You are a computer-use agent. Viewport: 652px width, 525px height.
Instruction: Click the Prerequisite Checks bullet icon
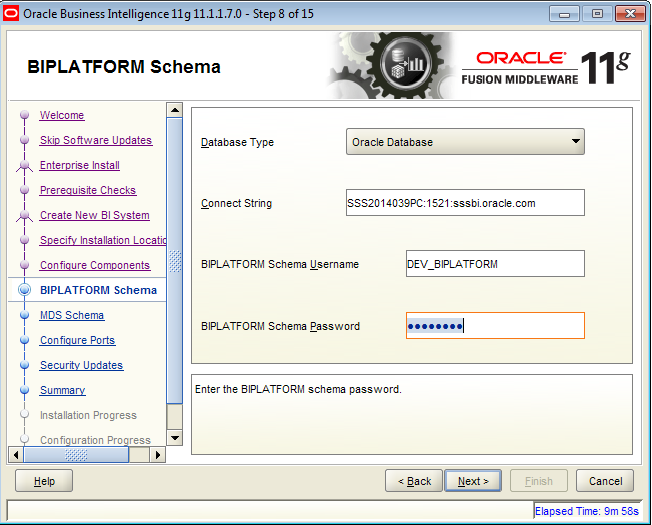click(x=25, y=189)
